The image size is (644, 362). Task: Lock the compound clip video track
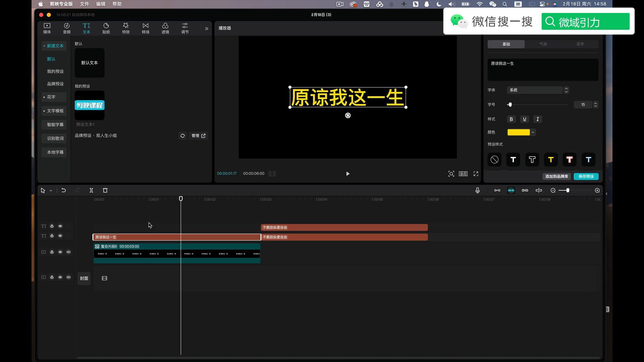52,252
